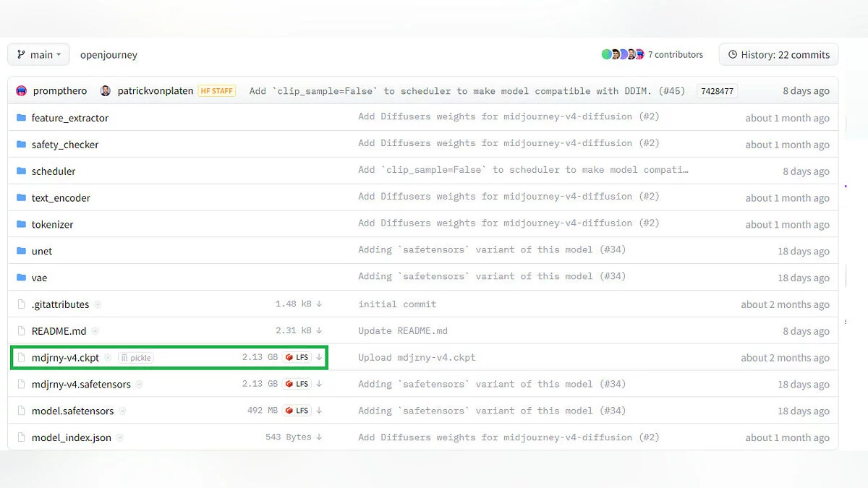Click the openjourney repository breadcrumb
The image size is (868, 488).
(109, 54)
